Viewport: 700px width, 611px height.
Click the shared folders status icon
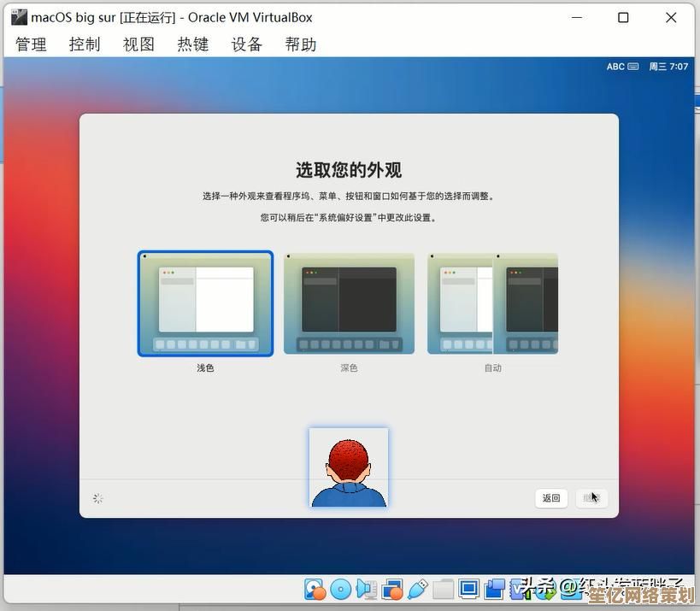click(443, 589)
